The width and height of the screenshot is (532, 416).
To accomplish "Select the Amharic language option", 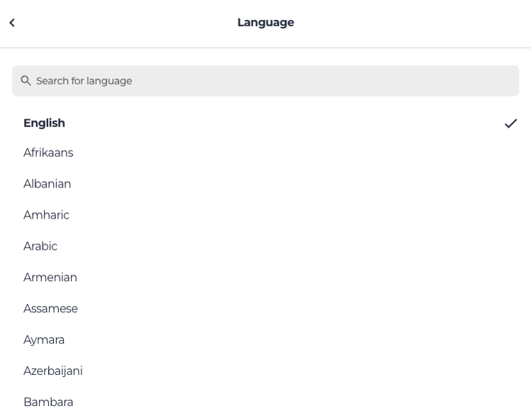I will click(46, 215).
